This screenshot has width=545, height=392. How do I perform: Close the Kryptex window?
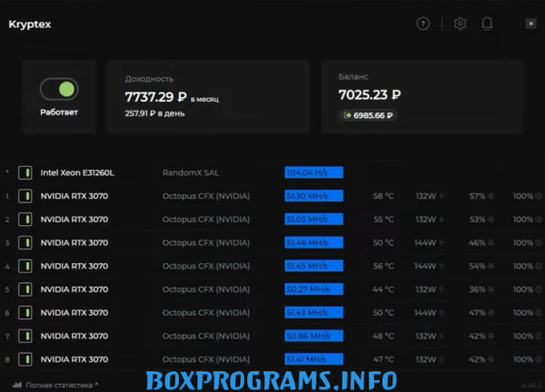pos(530,24)
